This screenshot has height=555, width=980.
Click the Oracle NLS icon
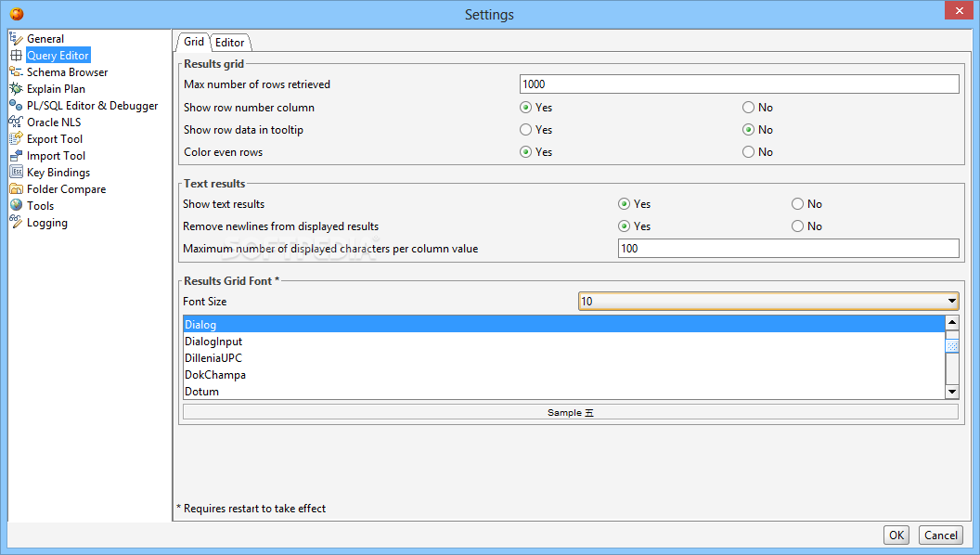(17, 122)
